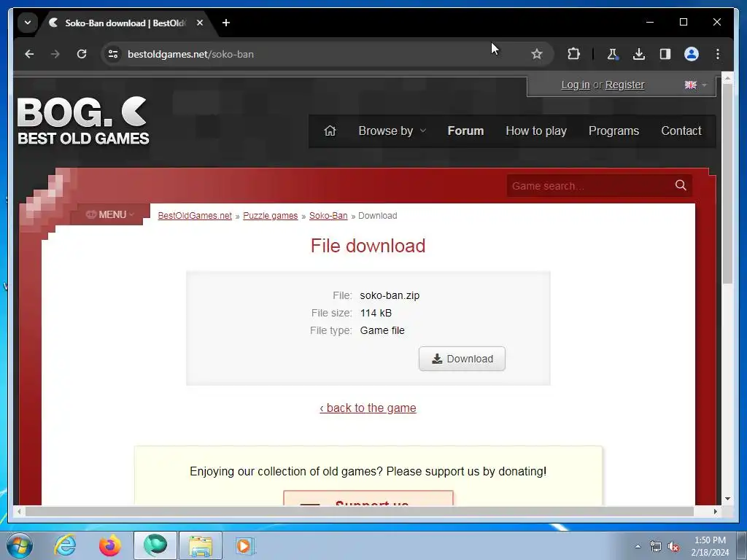Viewport: 747px width, 560px height.
Task: Click the address bar URL
Action: point(190,54)
